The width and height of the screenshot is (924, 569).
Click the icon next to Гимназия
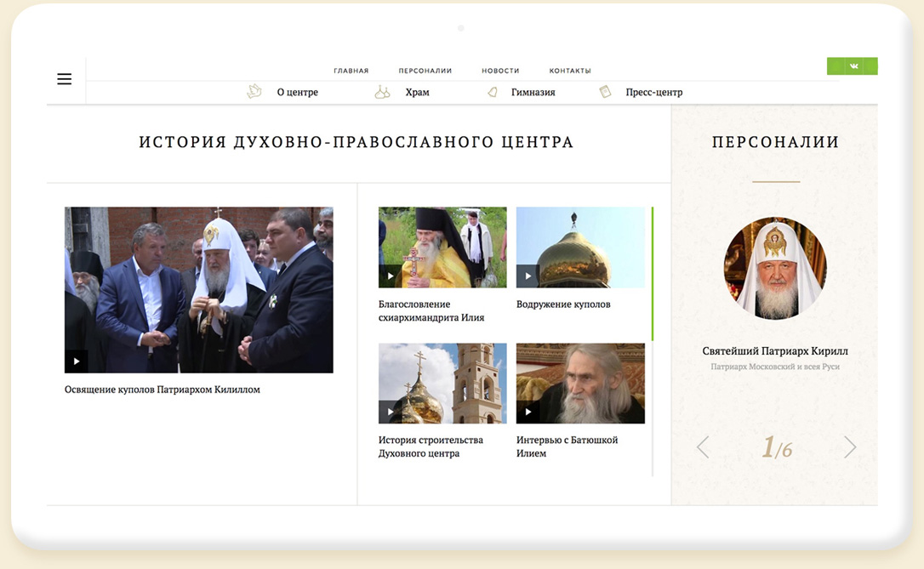click(x=493, y=92)
